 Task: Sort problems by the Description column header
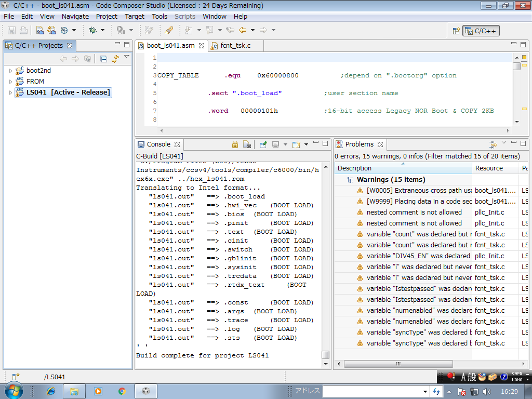(403, 168)
